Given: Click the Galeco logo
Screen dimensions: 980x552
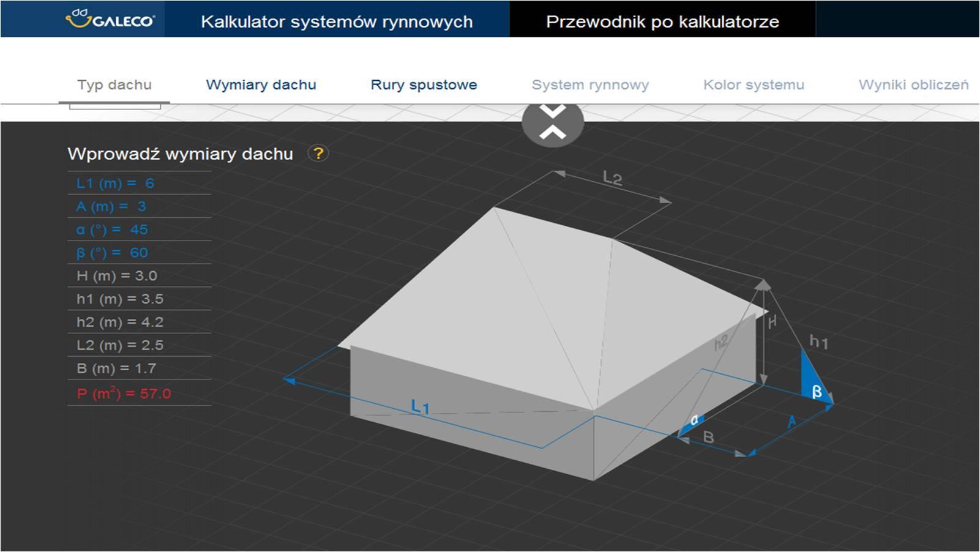Looking at the screenshot, I should pos(110,18).
